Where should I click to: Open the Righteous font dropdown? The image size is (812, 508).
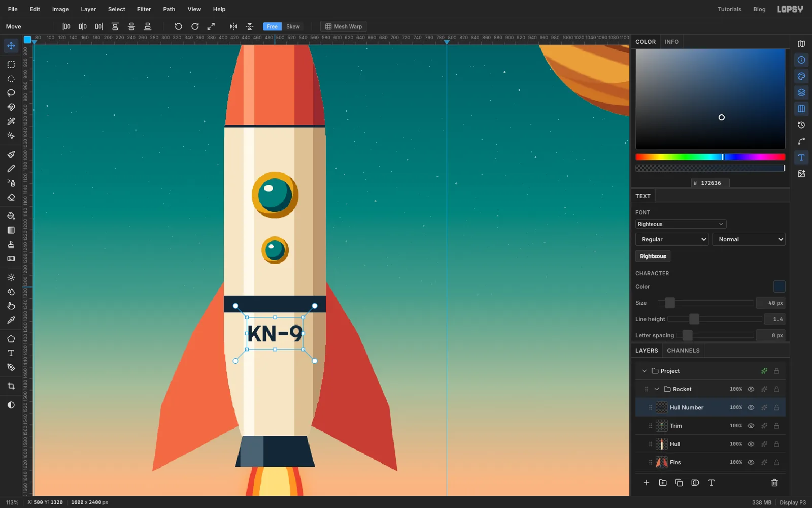(x=681, y=224)
